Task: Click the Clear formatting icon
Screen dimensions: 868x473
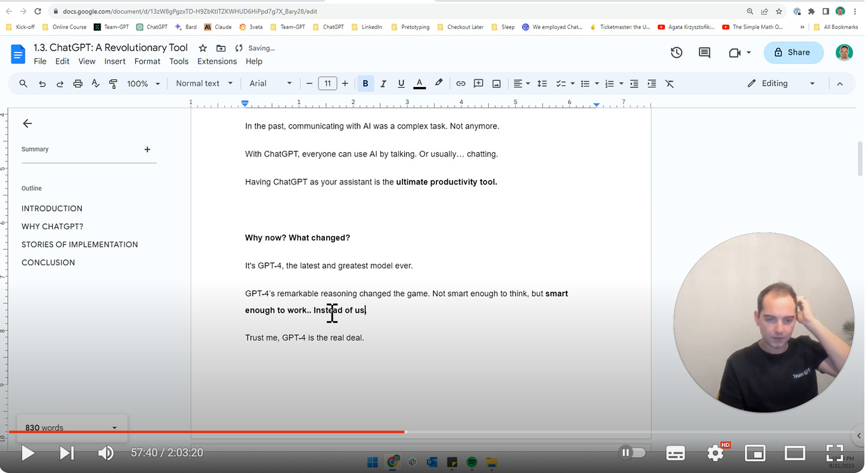Action: click(x=669, y=83)
